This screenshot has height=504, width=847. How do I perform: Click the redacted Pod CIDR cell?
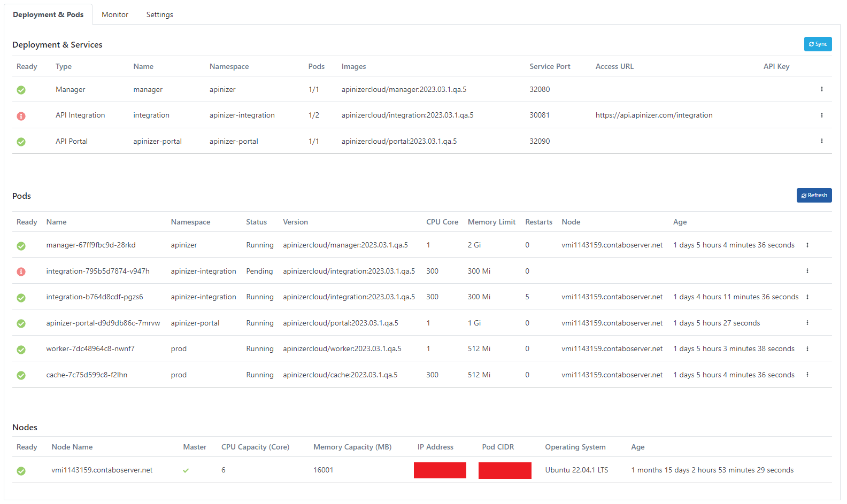(x=505, y=470)
